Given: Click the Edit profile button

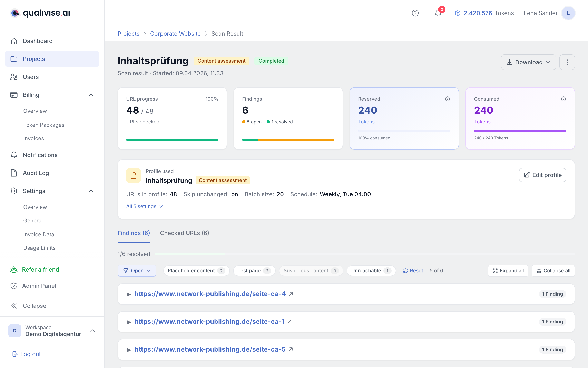Looking at the screenshot, I should pyautogui.click(x=542, y=175).
